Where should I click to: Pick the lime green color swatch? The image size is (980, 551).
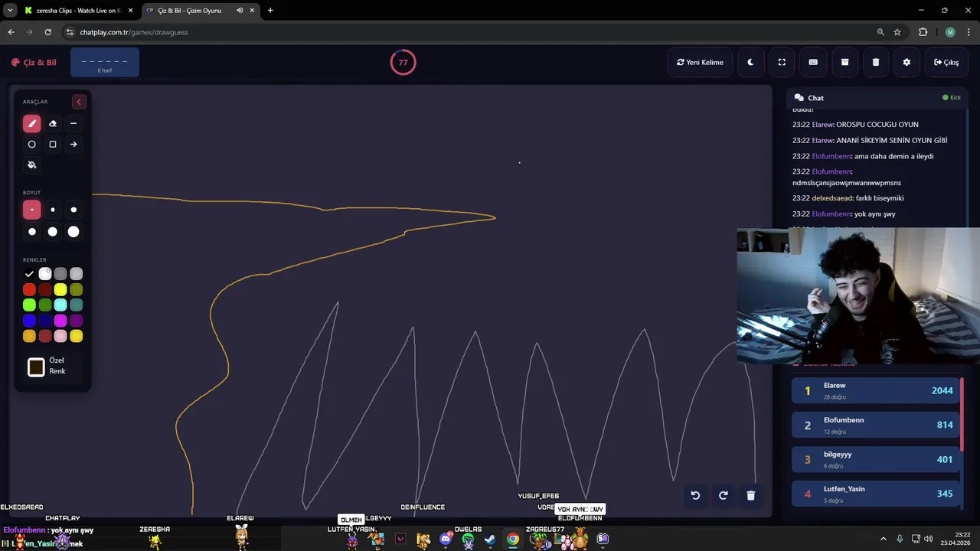29,305
